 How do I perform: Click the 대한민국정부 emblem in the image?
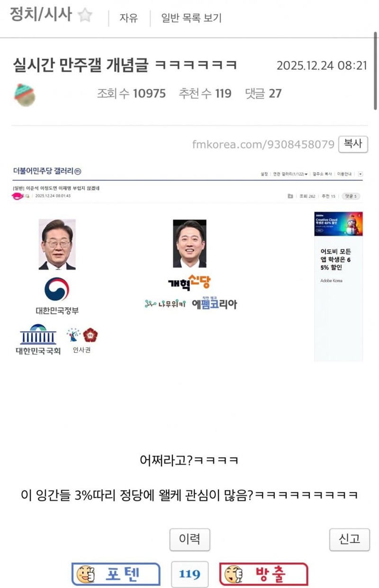[57, 289]
